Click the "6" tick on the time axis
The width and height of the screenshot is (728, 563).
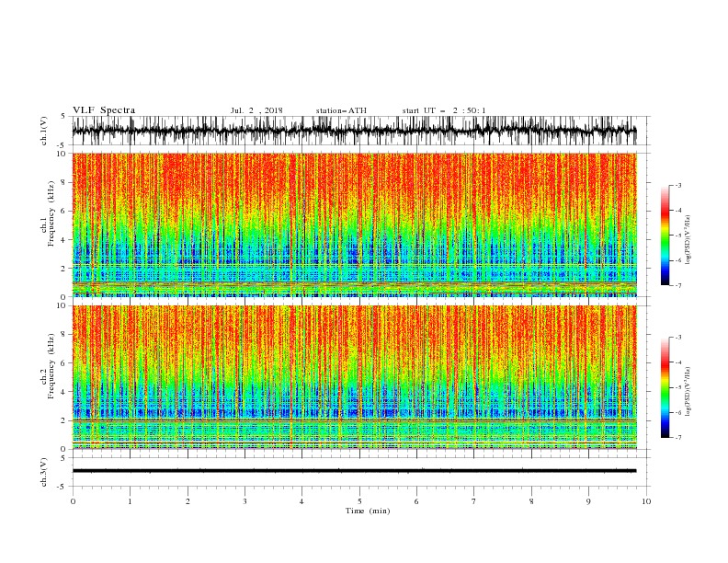pyautogui.click(x=416, y=501)
